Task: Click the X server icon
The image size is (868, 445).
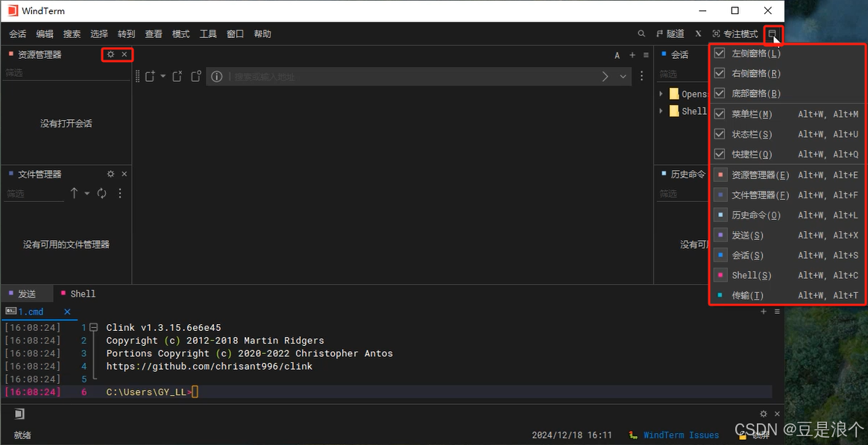Action: [698, 34]
